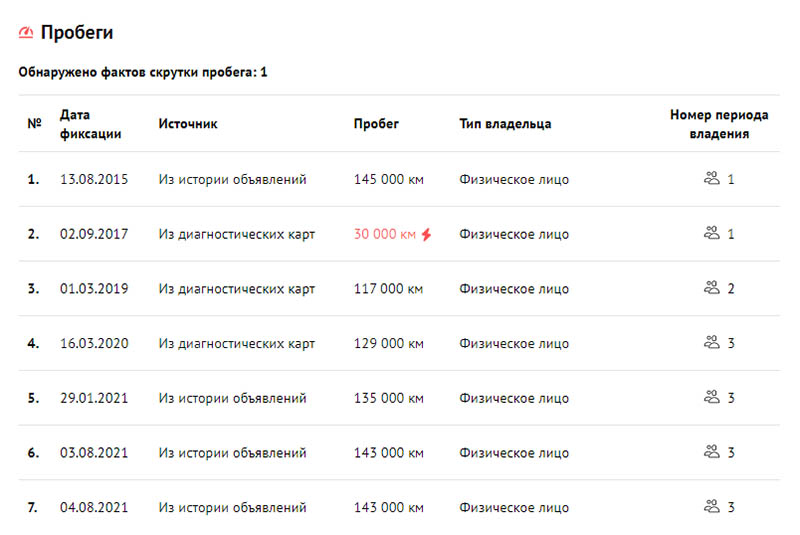Viewport: 800px width, 535px height.
Task: Click owner icon in row 13.08.2015
Action: [712, 179]
